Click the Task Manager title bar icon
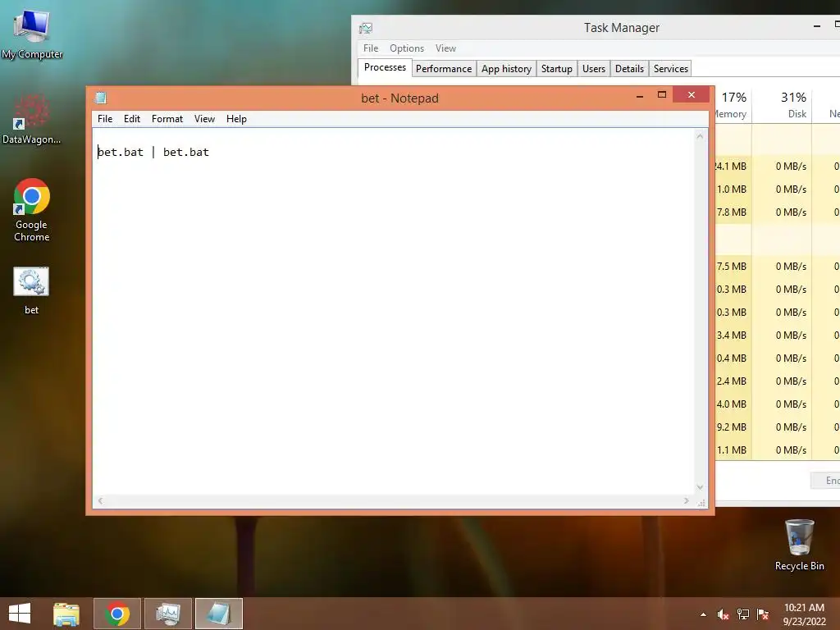Viewport: 840px width, 630px height. point(366,28)
